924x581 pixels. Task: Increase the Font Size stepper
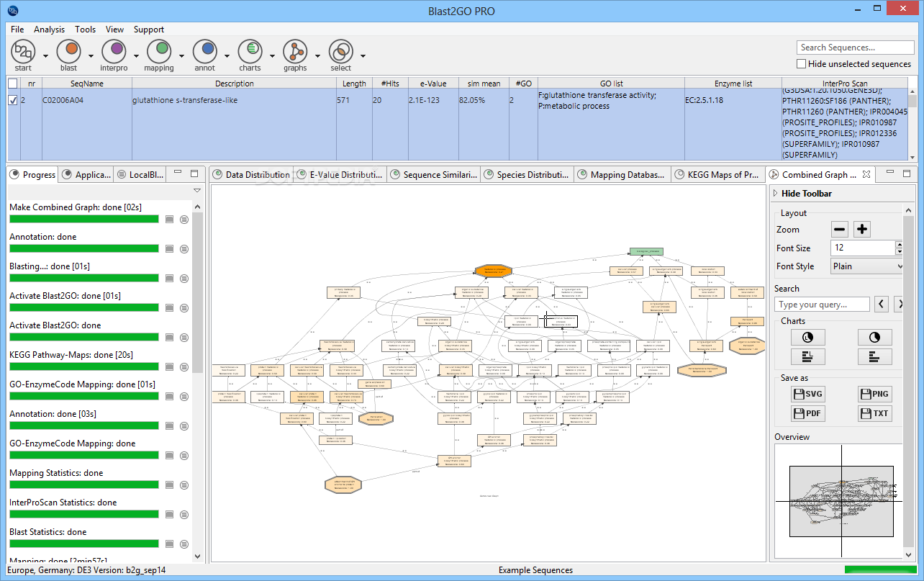899,244
